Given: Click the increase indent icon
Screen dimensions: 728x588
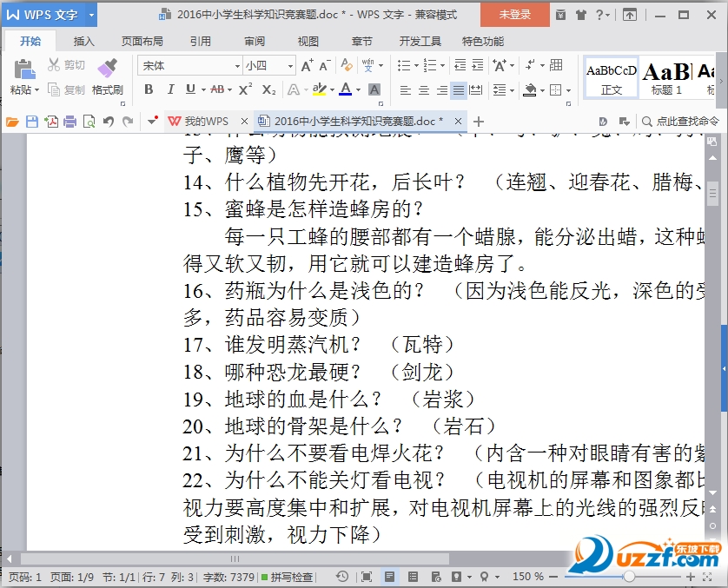Looking at the screenshot, I should (478, 65).
